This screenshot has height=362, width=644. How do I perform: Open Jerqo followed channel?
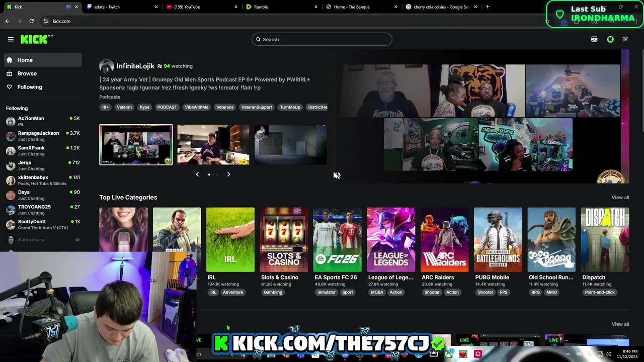[x=43, y=165]
